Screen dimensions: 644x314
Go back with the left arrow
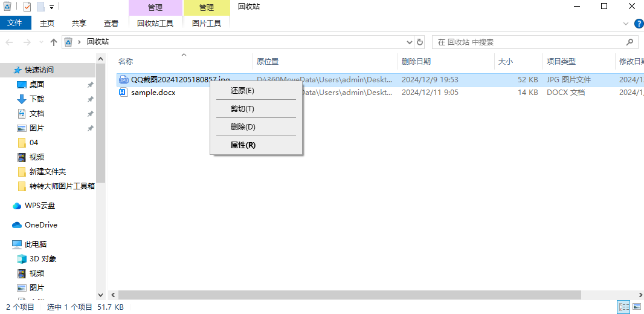pyautogui.click(x=10, y=42)
